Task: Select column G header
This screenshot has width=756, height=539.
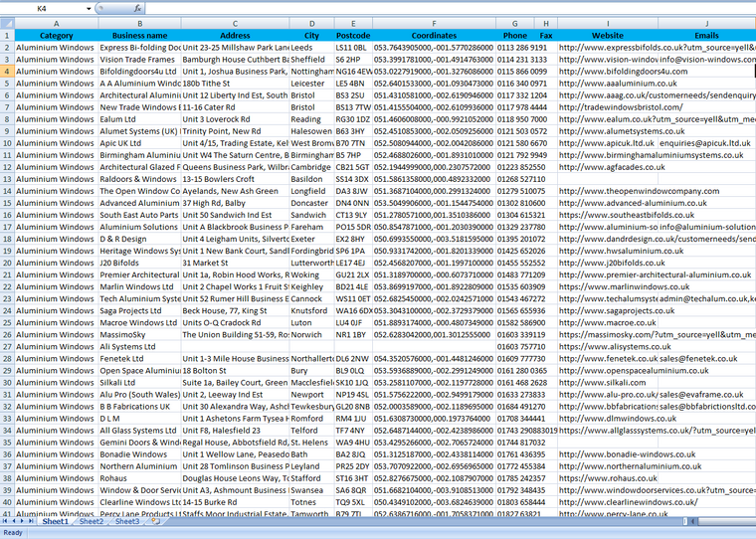Action: pos(515,23)
